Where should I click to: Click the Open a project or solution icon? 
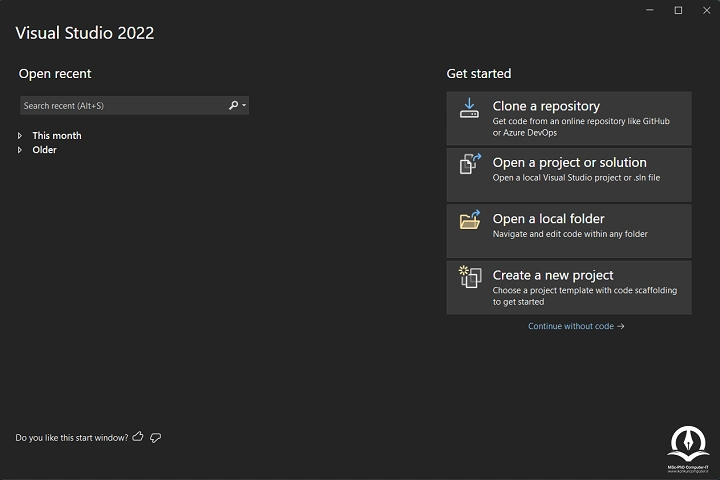(x=470, y=164)
